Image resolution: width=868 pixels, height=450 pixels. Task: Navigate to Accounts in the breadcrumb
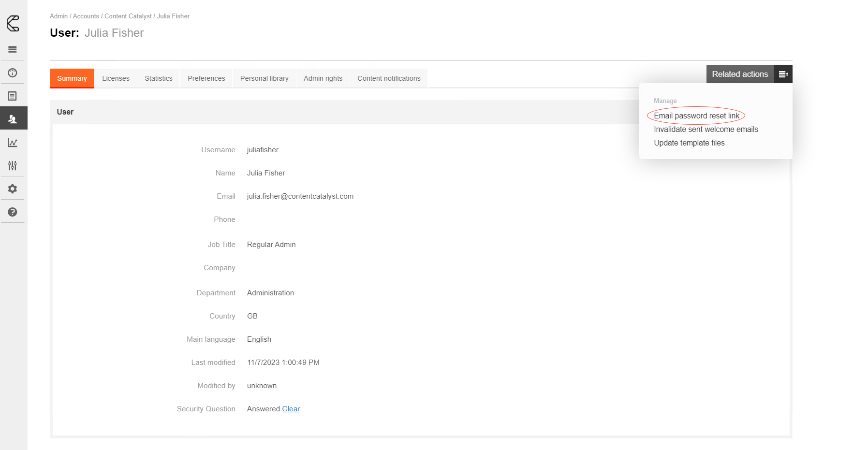tap(86, 16)
